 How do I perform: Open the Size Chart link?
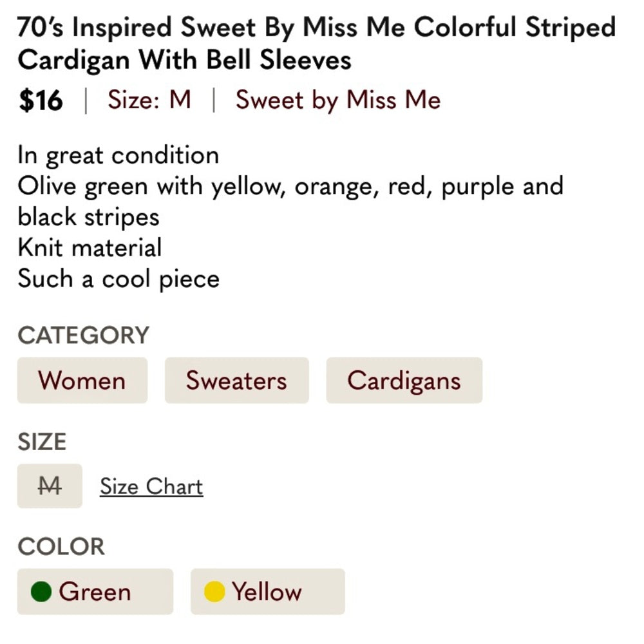coord(151,486)
